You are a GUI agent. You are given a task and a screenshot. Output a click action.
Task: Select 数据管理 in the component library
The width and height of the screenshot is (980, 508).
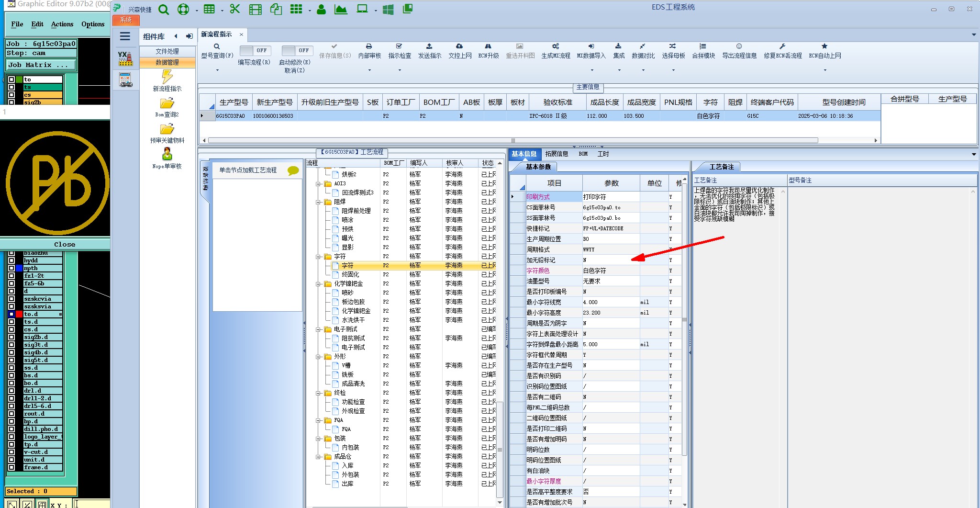(x=167, y=62)
